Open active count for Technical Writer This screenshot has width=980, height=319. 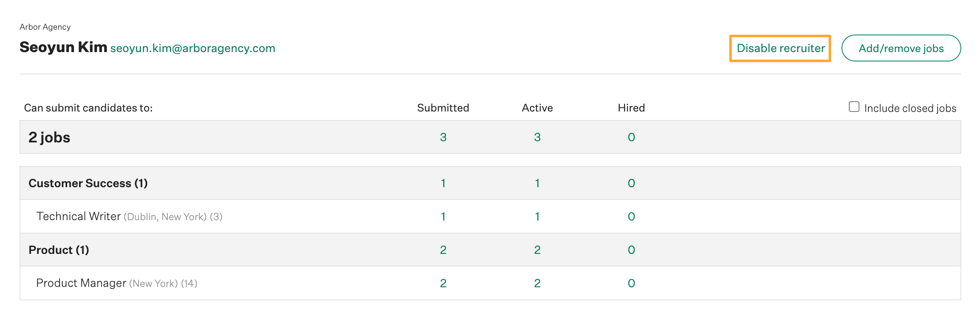537,216
